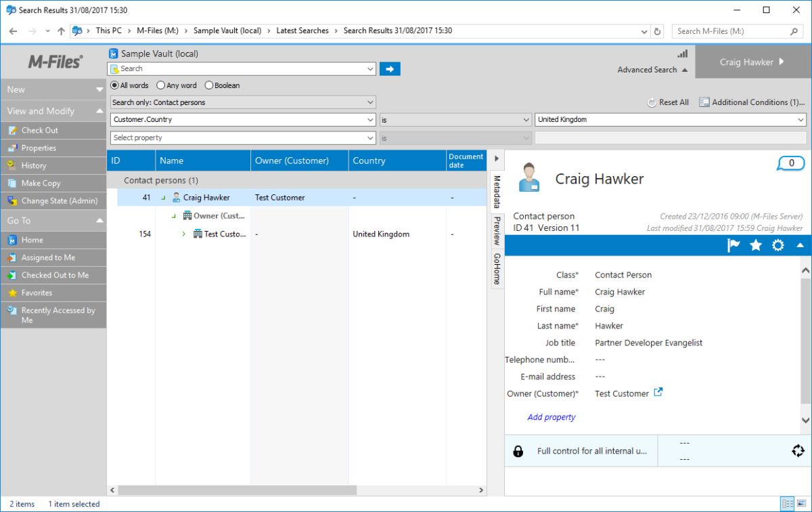
Task: Open the Craig Hawker user menu
Action: (752, 62)
